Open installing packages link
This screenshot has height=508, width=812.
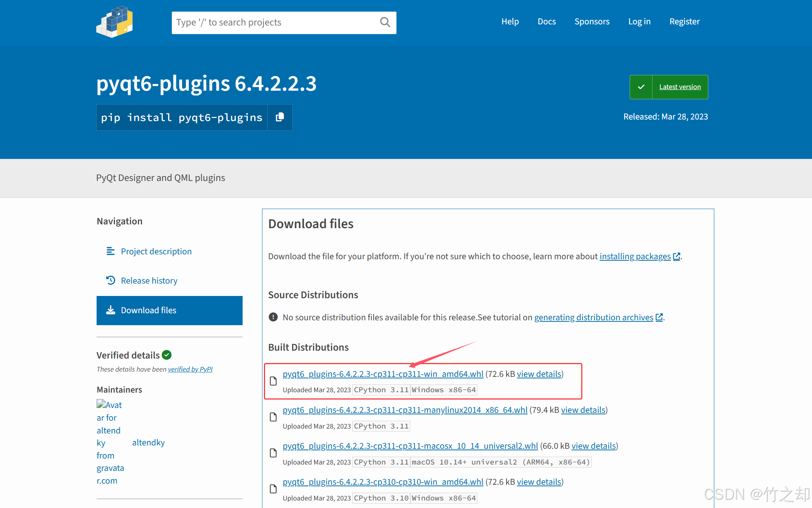tap(635, 256)
